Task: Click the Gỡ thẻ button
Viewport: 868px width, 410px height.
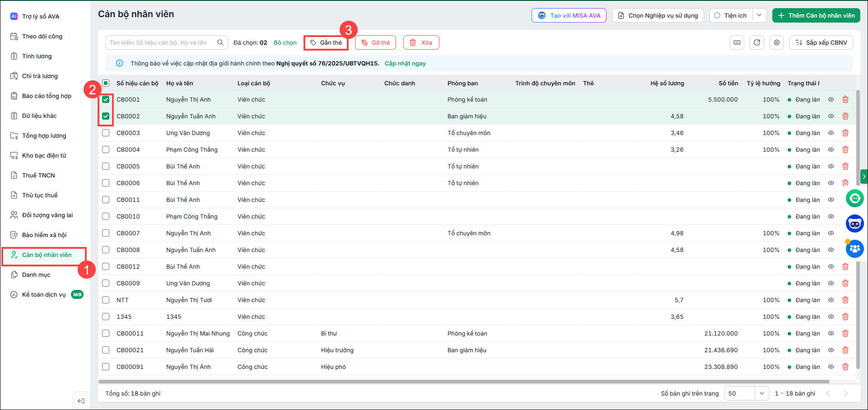Action: tap(375, 42)
